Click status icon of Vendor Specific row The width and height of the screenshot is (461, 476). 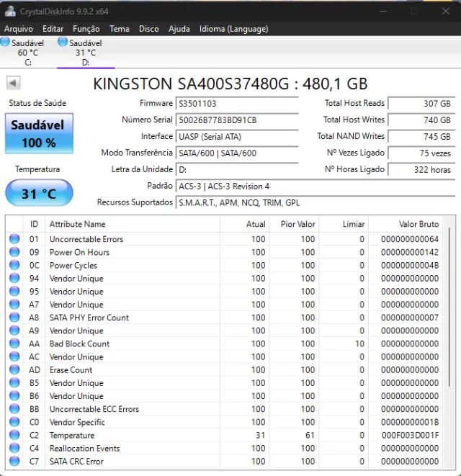point(14,422)
